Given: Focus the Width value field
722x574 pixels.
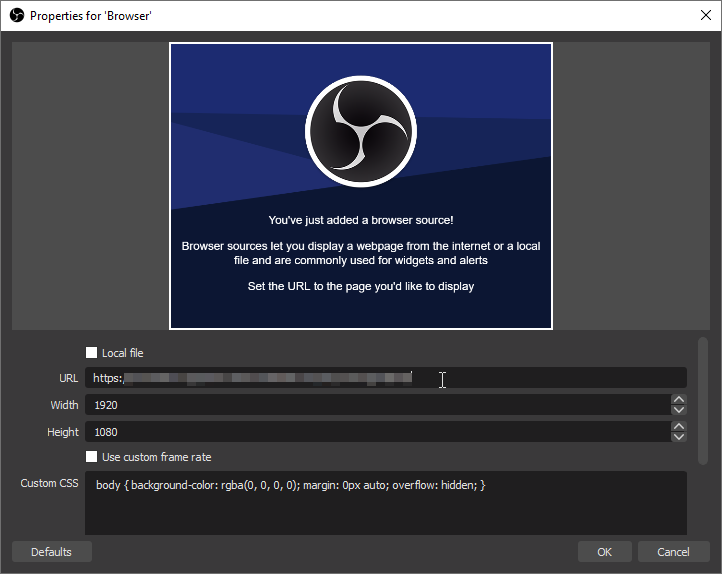Looking at the screenshot, I should point(378,405).
